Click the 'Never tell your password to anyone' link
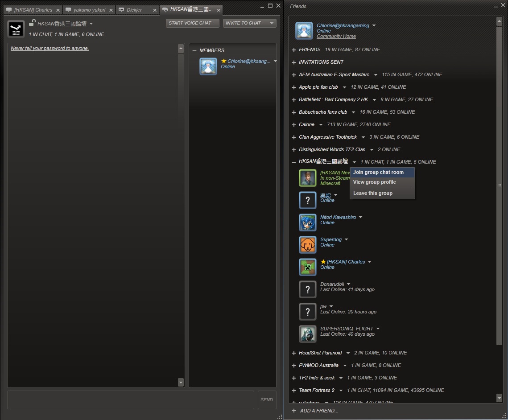The image size is (508, 420). (50, 48)
